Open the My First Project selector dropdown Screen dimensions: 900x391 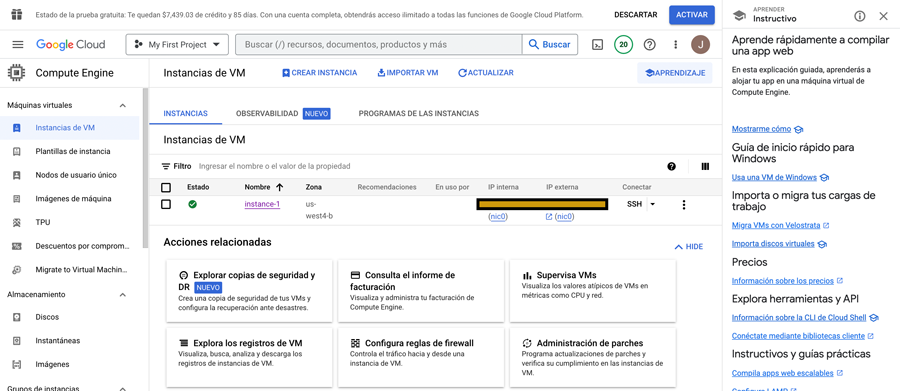coord(177,45)
